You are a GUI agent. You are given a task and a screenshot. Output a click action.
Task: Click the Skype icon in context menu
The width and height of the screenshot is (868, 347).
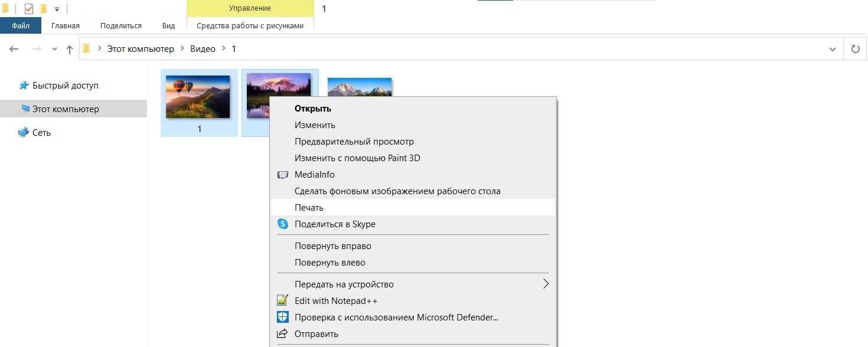tap(283, 224)
